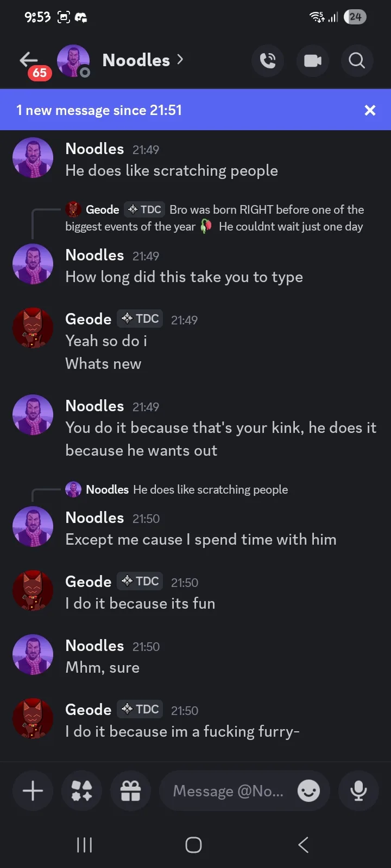
Task: Open Noodles avatar in chat header
Action: (x=73, y=60)
